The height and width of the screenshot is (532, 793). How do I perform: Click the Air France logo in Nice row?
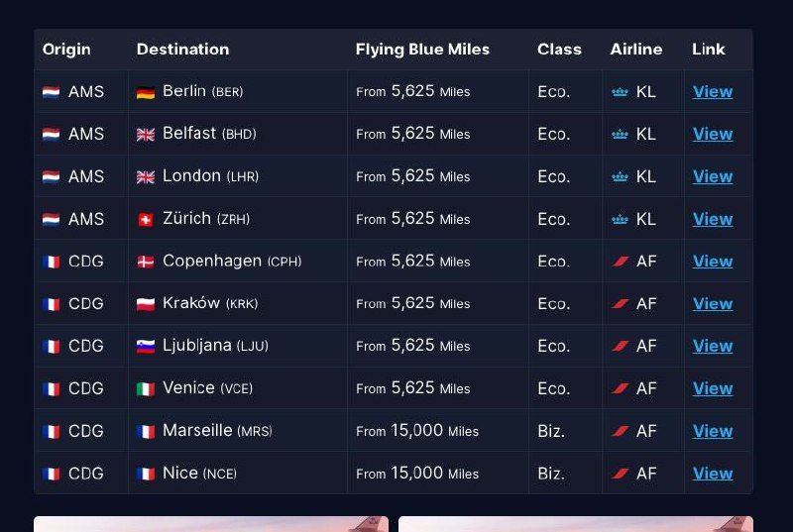click(621, 474)
